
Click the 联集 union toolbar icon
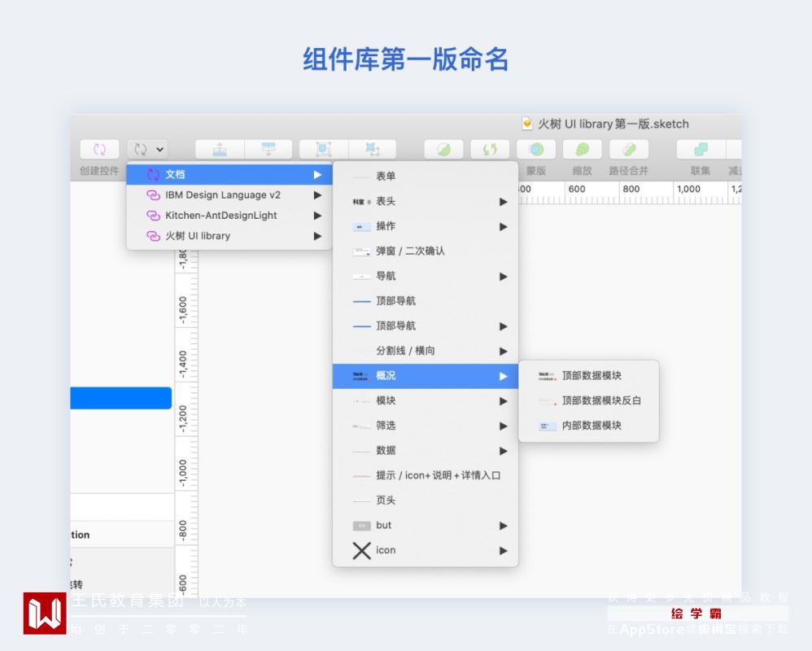[701, 150]
